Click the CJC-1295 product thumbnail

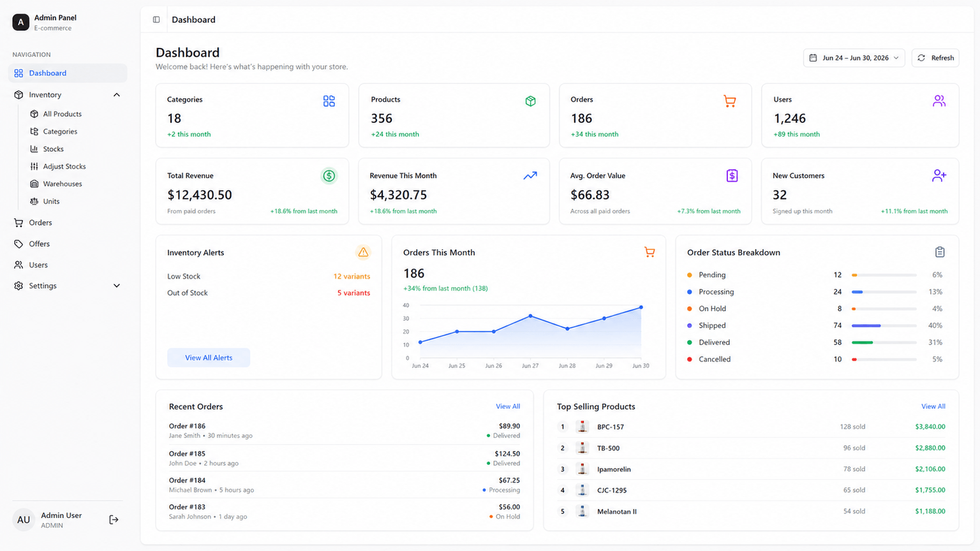[582, 490]
